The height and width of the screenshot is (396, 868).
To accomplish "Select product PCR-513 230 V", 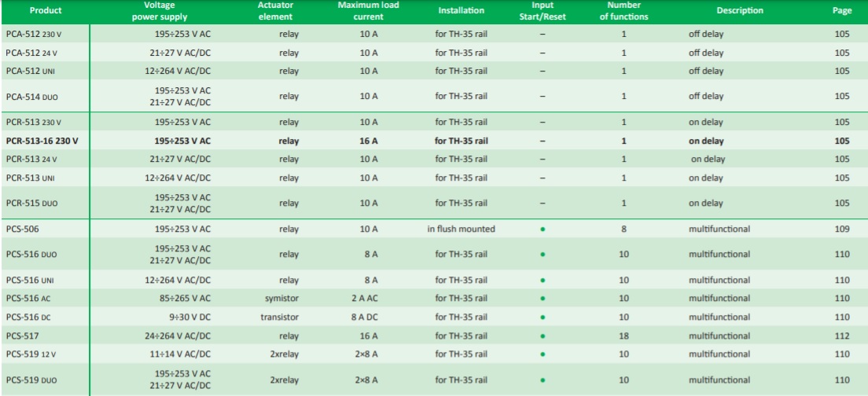I will click(x=34, y=122).
